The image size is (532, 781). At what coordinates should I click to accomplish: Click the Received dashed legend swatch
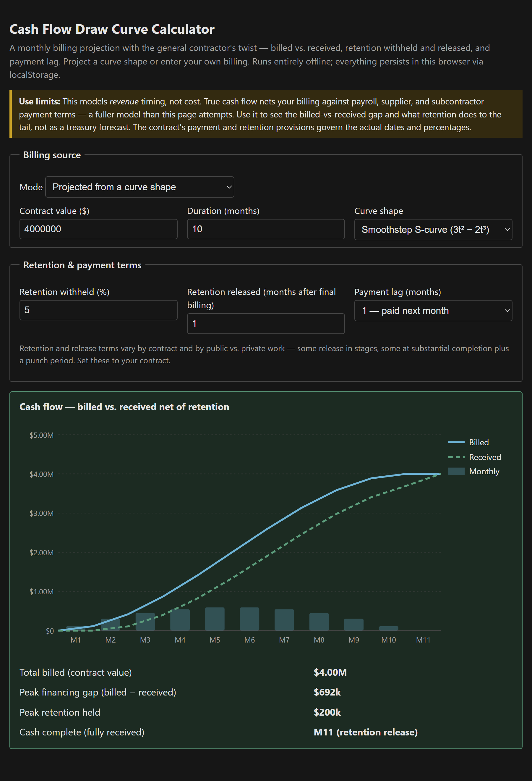tap(456, 457)
